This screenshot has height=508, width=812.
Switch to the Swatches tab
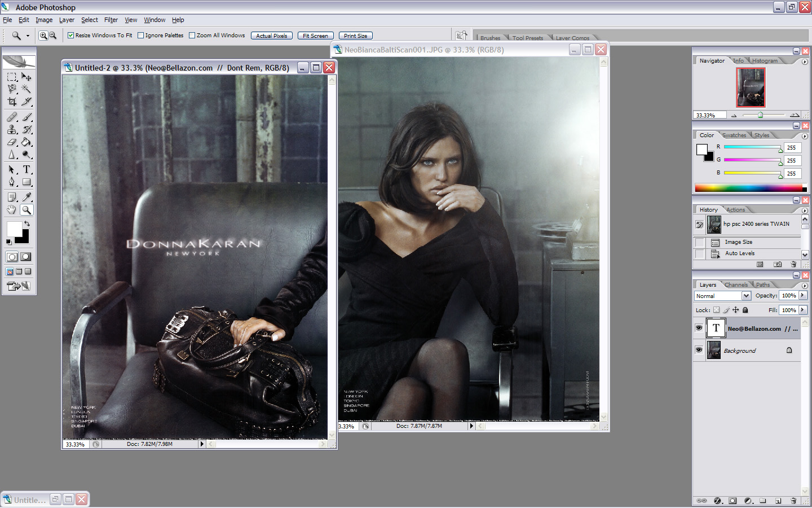[734, 135]
